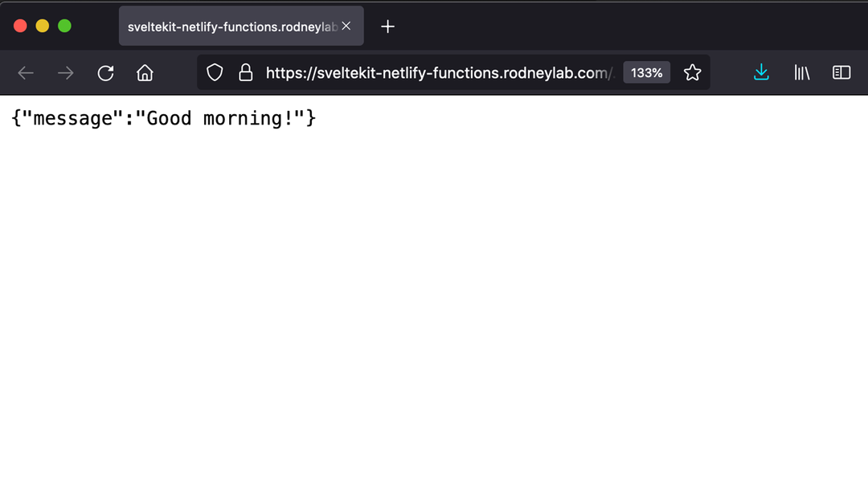Click the Good morning JSON message text
This screenshot has width=868, height=500.
click(164, 118)
